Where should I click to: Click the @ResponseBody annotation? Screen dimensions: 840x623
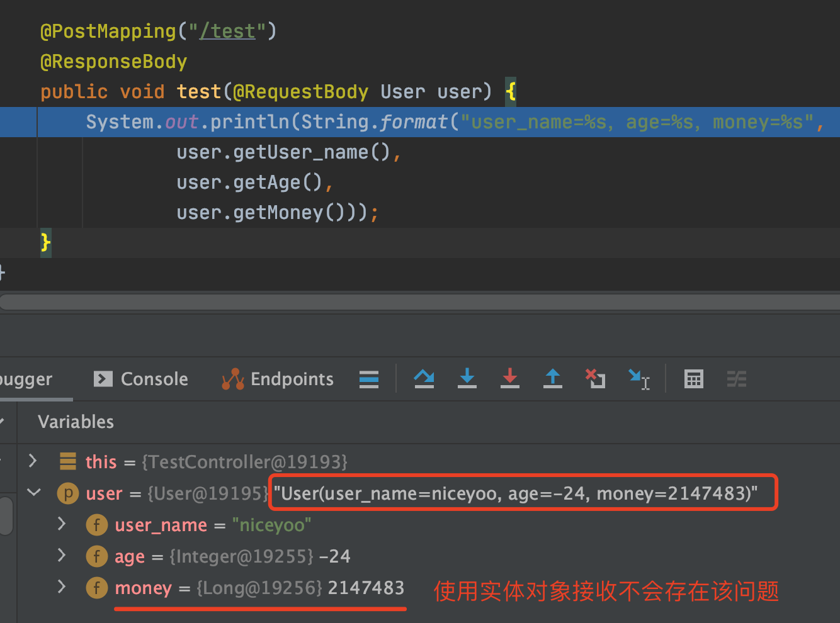(x=113, y=62)
